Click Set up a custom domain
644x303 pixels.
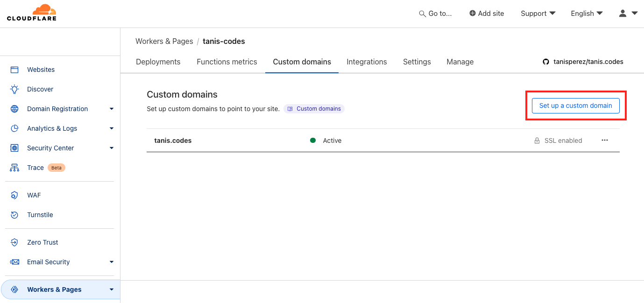point(575,106)
